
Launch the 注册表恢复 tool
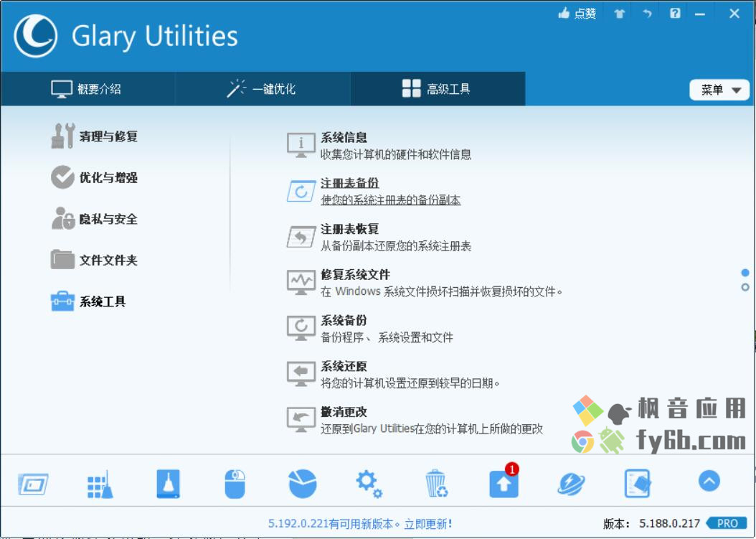[379, 237]
